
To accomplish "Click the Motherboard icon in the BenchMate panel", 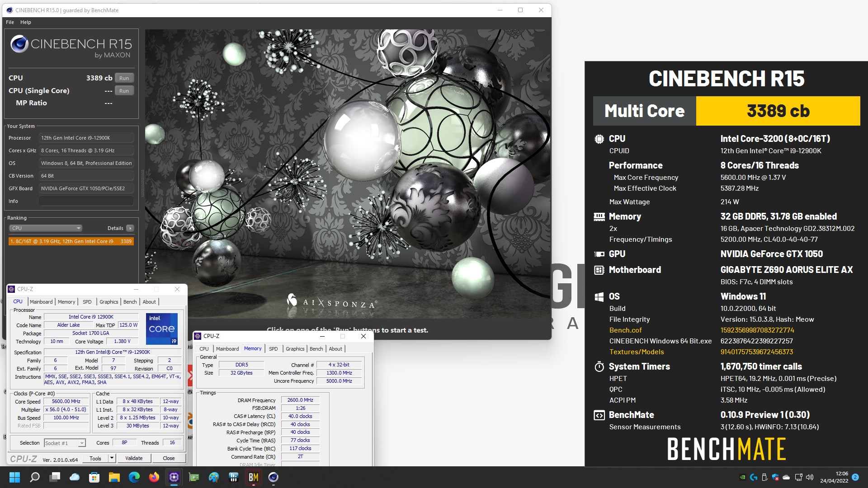I will [x=599, y=270].
